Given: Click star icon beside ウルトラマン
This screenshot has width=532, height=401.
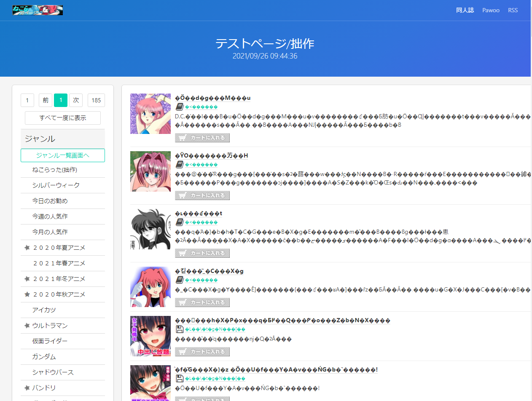Looking at the screenshot, I should [x=27, y=326].
